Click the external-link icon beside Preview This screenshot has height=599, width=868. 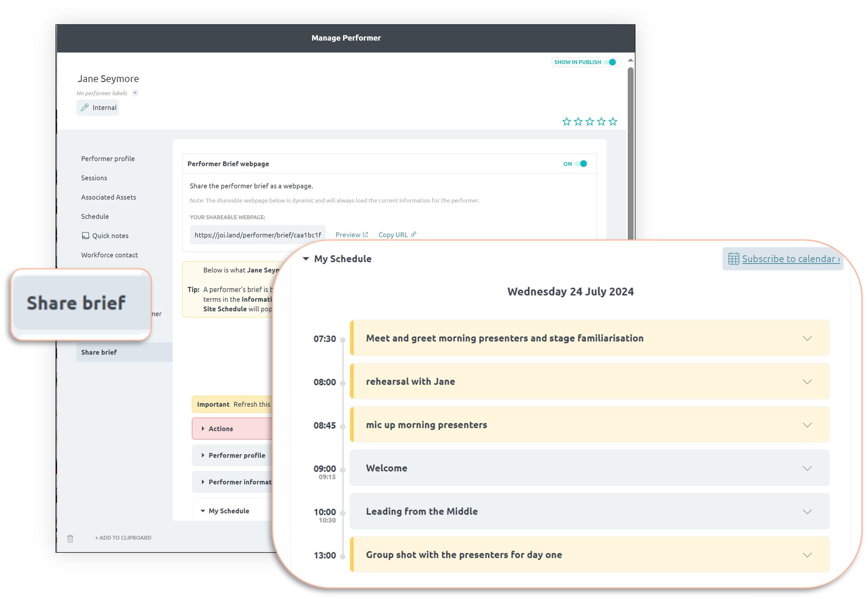[x=365, y=235]
